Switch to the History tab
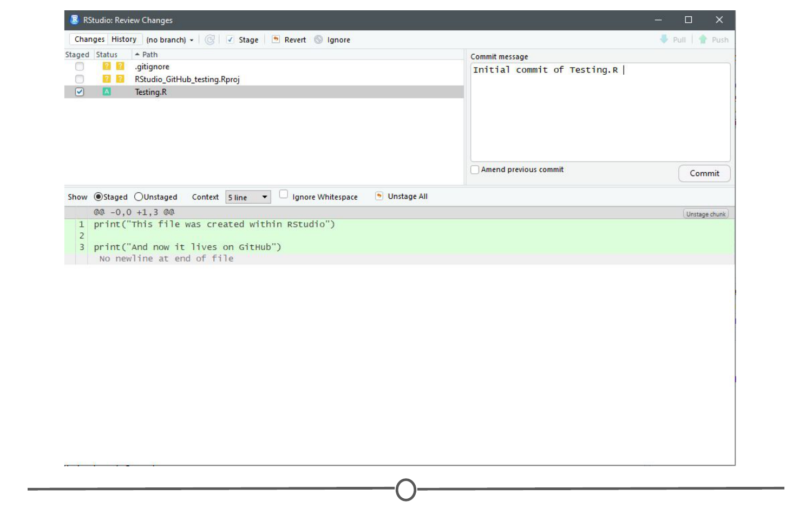Image resolution: width=812 pixels, height=508 pixels. tap(124, 40)
